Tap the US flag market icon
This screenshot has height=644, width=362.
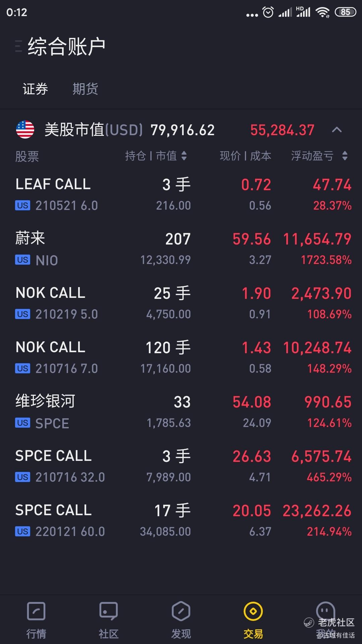(x=25, y=130)
